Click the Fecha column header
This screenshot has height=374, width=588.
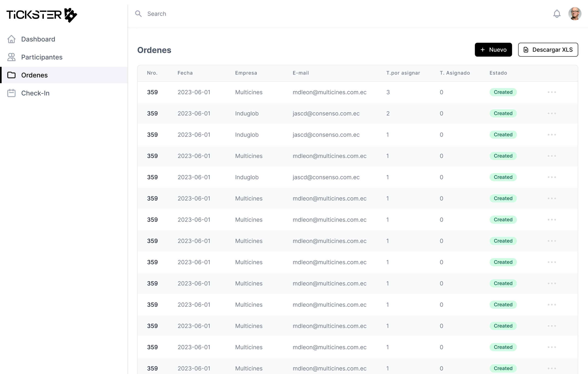pos(185,73)
